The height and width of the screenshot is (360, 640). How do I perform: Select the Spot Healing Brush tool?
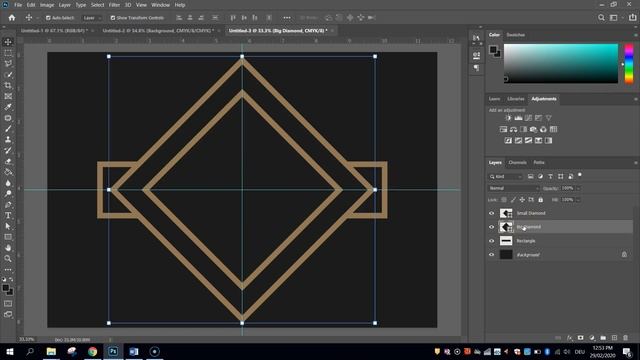tap(8, 118)
